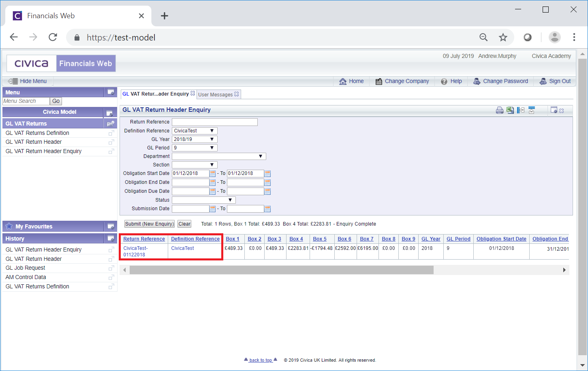Open Change Company
The width and height of the screenshot is (588, 371).
point(402,81)
